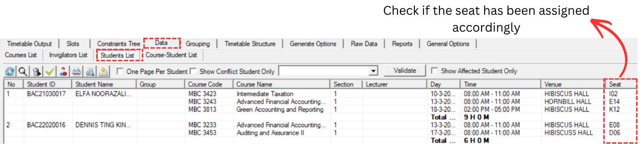The image size is (644, 144).
Task: Click the 02:00 PM - 05:00 PM time
Action: tap(492, 109)
